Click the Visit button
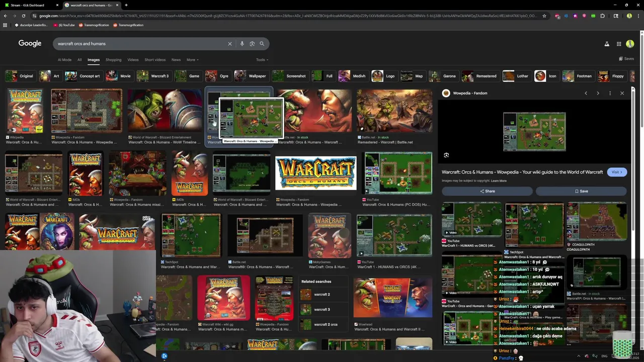 coord(617,172)
